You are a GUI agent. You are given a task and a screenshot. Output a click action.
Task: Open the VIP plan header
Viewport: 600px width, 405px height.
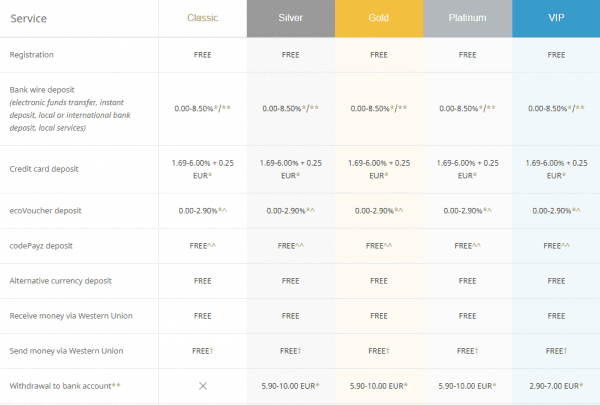coord(555,19)
